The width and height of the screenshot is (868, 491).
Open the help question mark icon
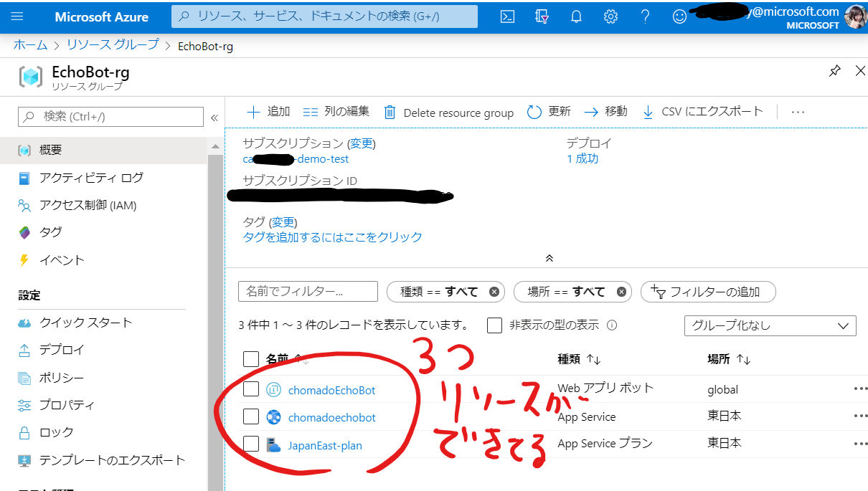645,16
